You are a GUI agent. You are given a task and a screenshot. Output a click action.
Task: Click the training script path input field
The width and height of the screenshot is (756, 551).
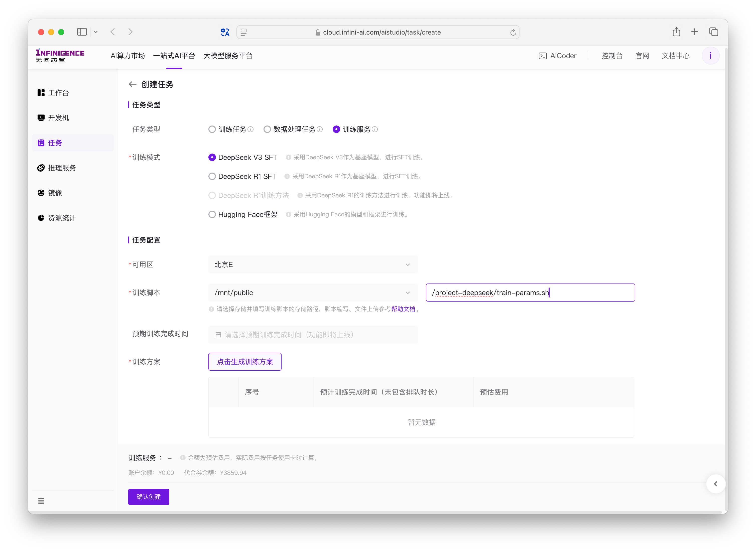coord(531,293)
